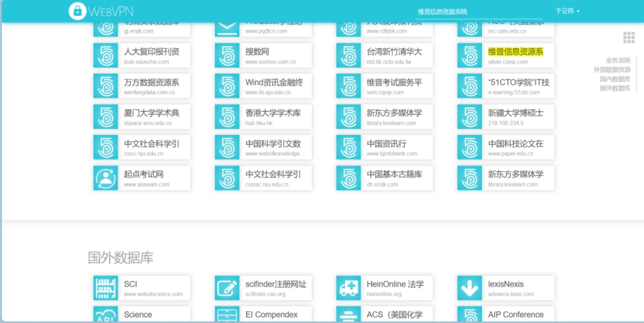
Task: Click the wanfangdata.com.cn address text
Action: coord(149,93)
